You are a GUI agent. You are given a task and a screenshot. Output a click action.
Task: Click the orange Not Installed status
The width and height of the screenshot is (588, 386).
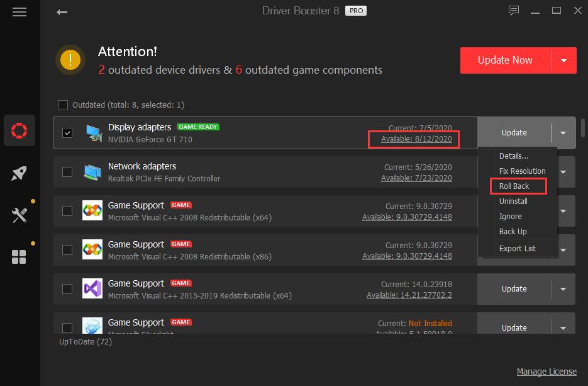430,323
